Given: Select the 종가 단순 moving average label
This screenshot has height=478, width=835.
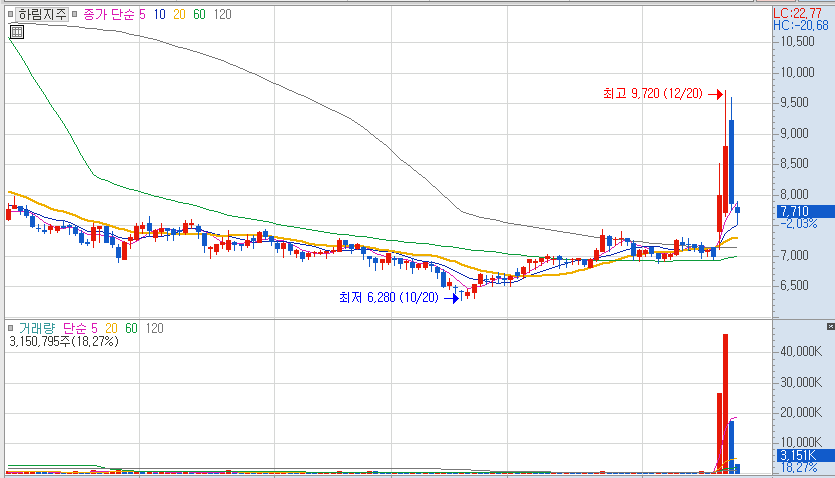Looking at the screenshot, I should (109, 14).
